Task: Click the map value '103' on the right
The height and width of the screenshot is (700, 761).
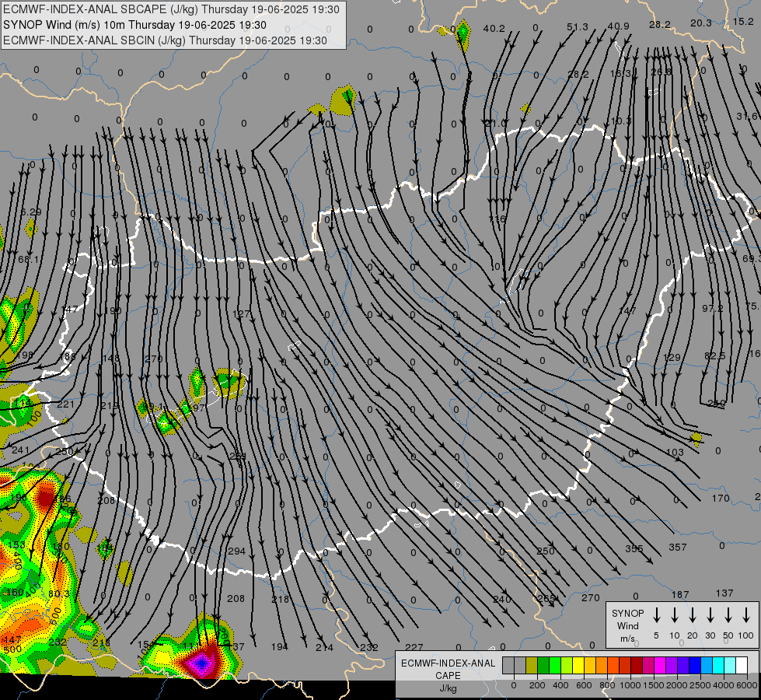Action: (675, 453)
